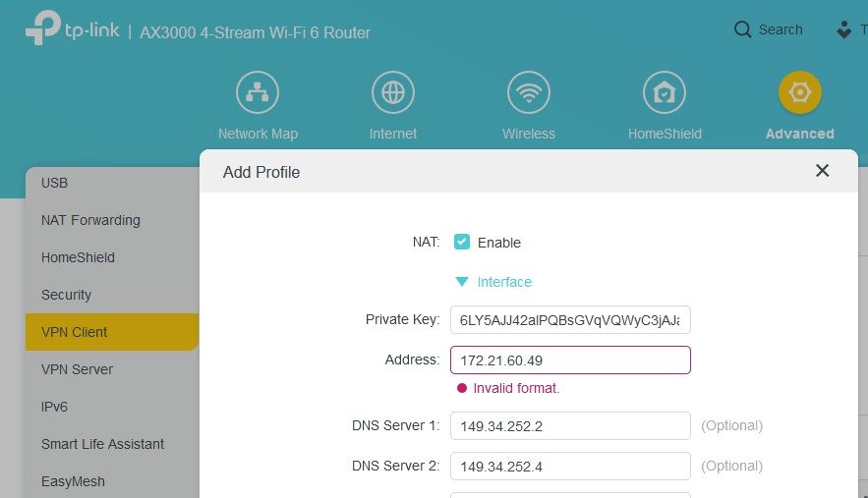Open the Wireless signal icon
This screenshot has width=868, height=498.
529,93
